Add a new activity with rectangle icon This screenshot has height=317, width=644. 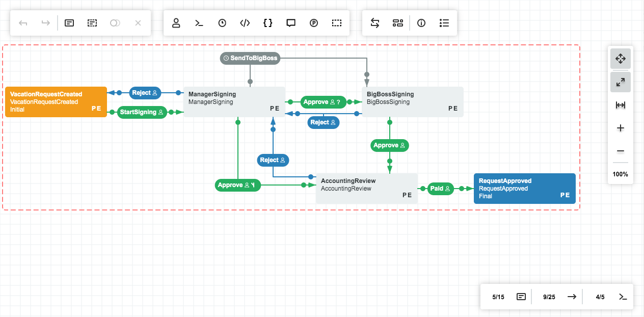(x=69, y=23)
